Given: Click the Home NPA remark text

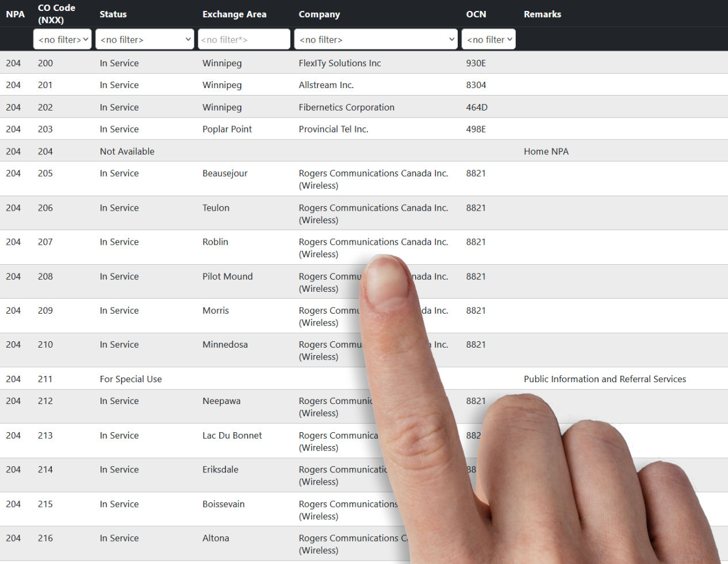Looking at the screenshot, I should point(546,151).
